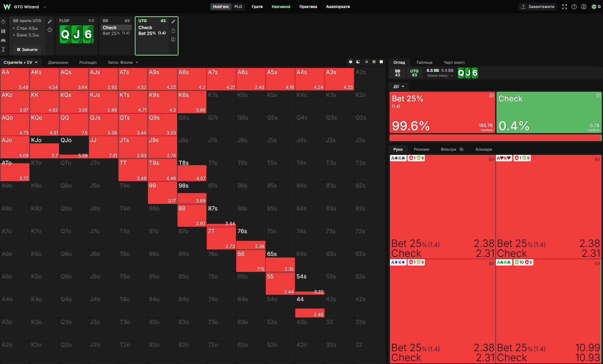Edit the BB проти UTG spot with pencil icon
This screenshot has height=364, width=603.
coord(50,21)
